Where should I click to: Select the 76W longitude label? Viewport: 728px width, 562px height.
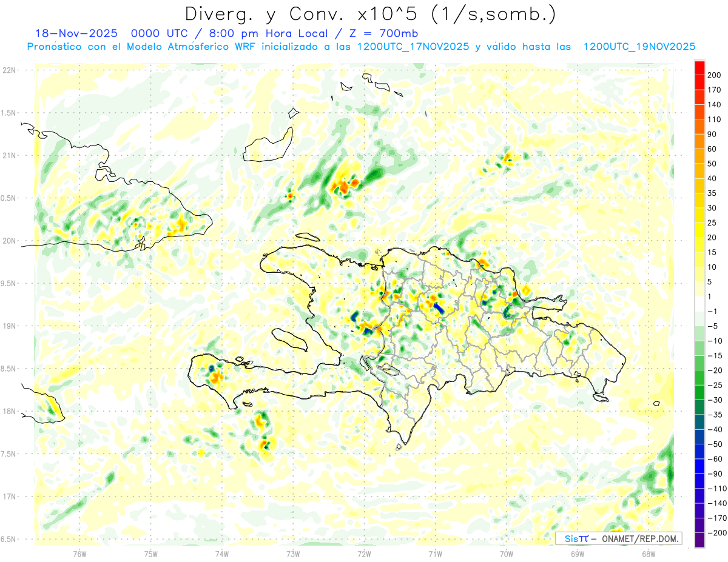point(79,554)
